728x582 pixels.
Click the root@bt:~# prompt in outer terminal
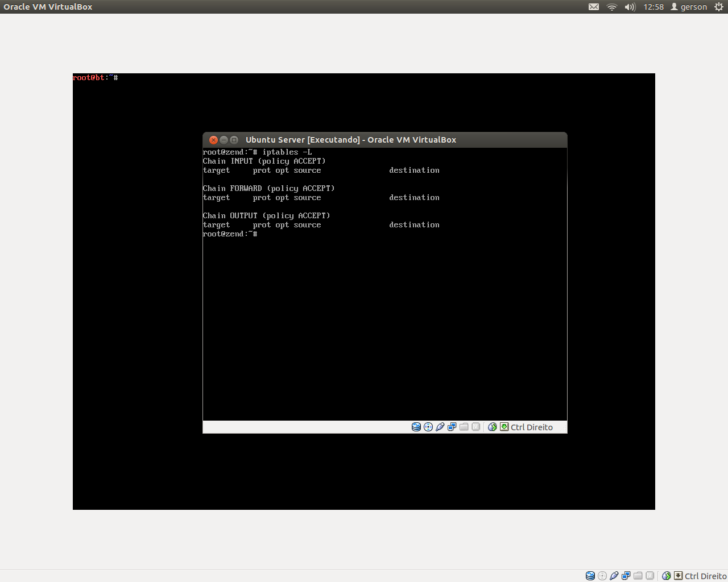point(96,78)
